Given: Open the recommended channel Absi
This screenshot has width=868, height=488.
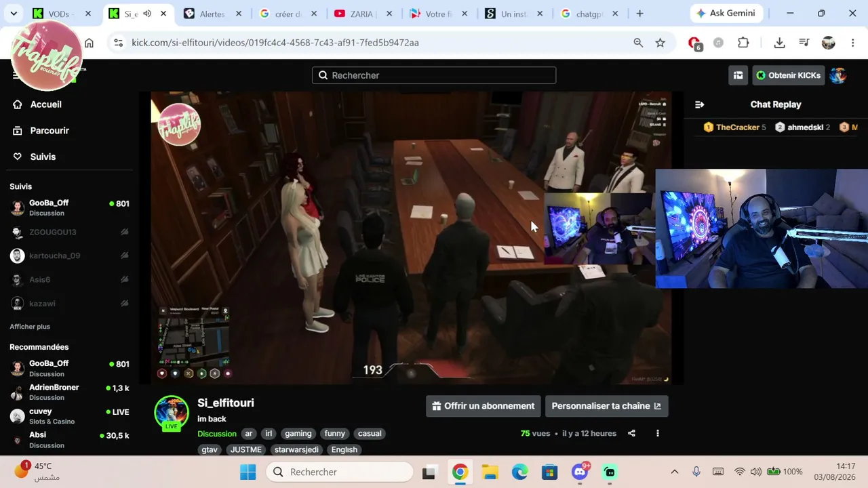Looking at the screenshot, I should click(69, 439).
